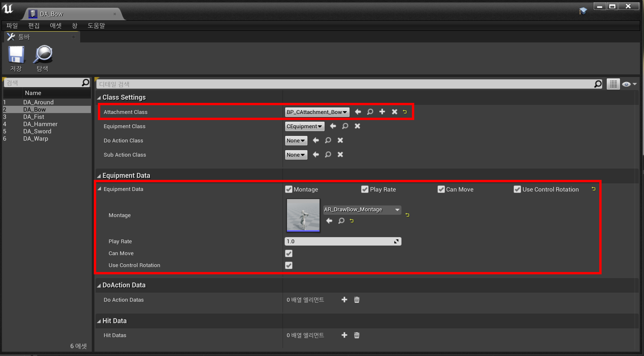Open the BP_CAttachment_Bow class dropdown
This screenshot has width=644, height=356.
tap(317, 112)
